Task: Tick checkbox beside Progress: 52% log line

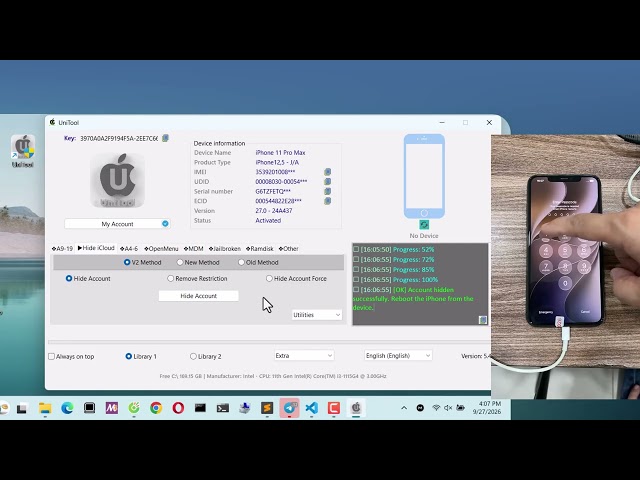Action: tap(356, 249)
